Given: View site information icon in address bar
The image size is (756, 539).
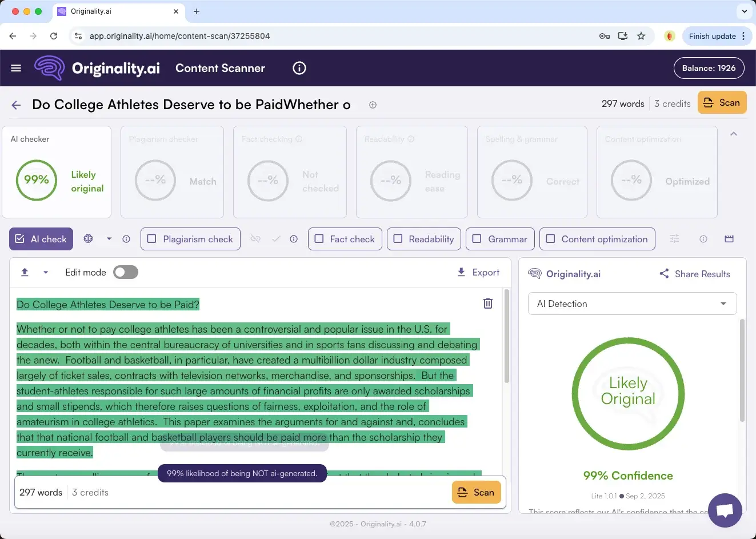Looking at the screenshot, I should click(x=78, y=36).
